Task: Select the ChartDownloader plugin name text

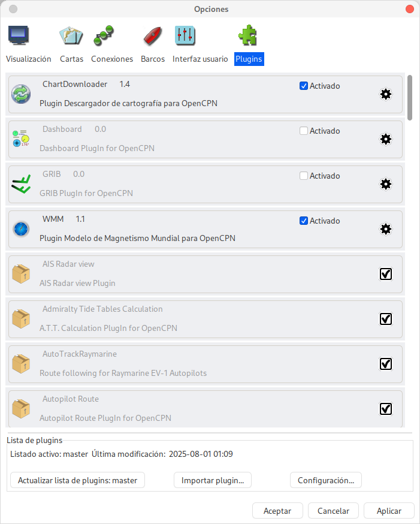Action: (75, 84)
